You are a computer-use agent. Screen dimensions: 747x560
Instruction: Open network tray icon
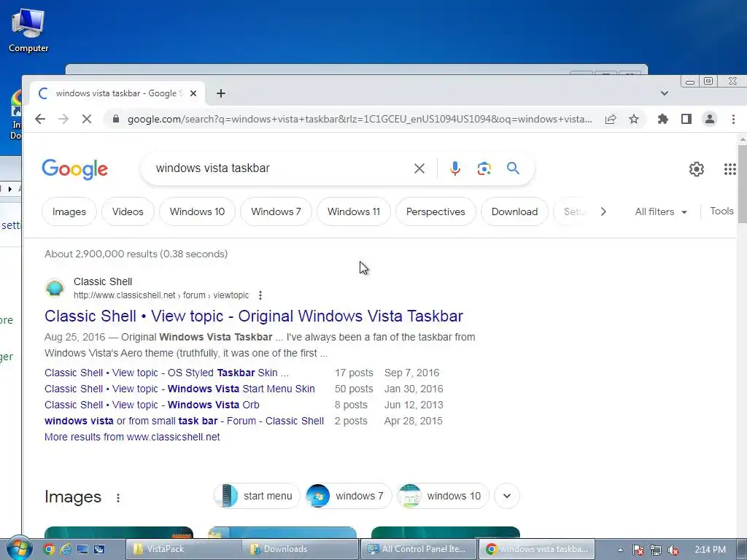point(656,550)
